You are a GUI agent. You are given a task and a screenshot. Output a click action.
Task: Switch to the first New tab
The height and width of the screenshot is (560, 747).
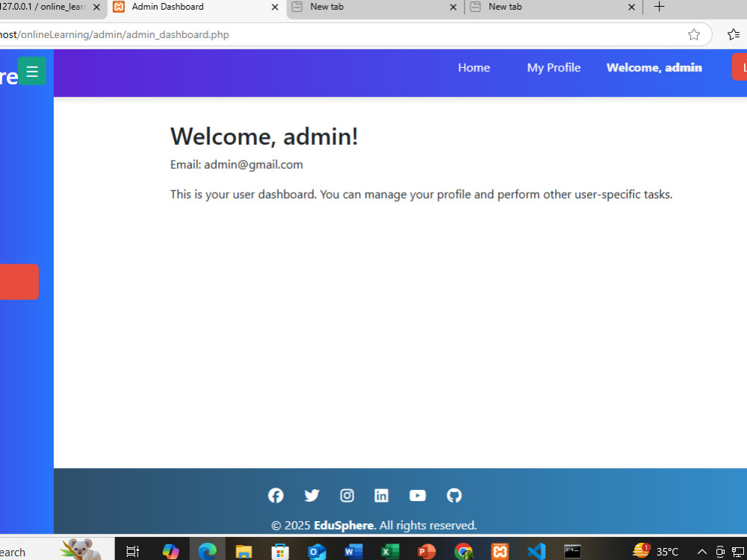click(374, 7)
